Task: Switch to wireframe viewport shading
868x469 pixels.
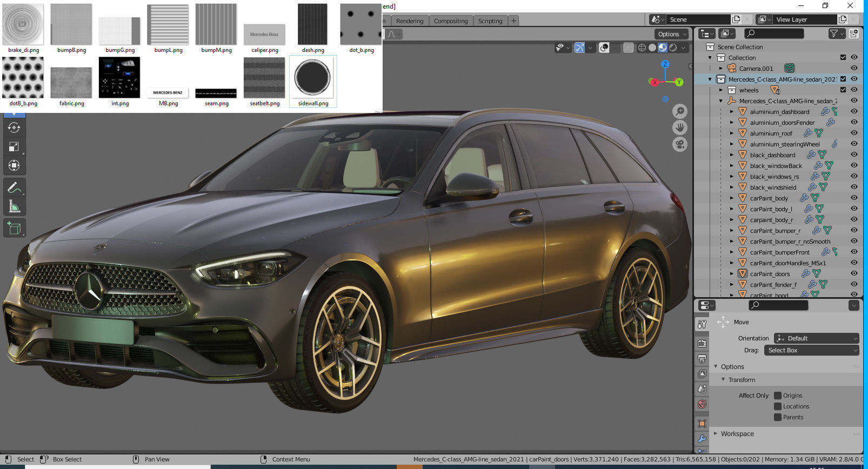Action: coord(642,48)
